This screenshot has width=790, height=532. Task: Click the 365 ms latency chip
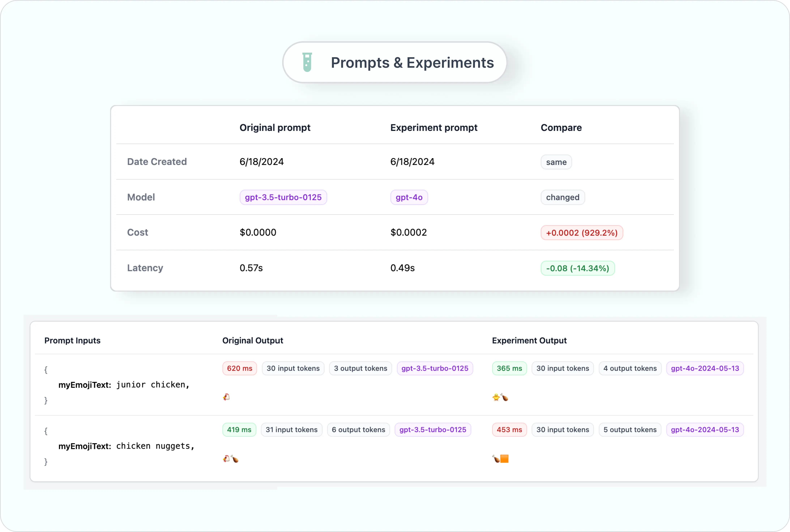coord(509,368)
